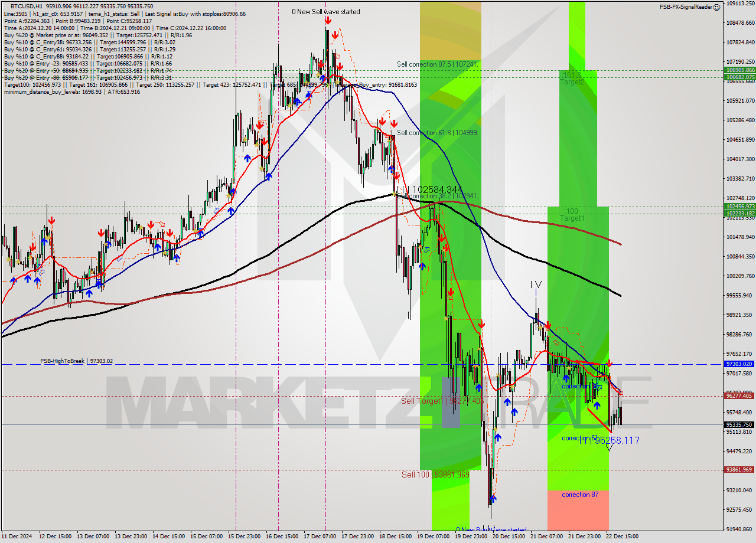Click the 102233.182 green price tag

click(x=739, y=213)
